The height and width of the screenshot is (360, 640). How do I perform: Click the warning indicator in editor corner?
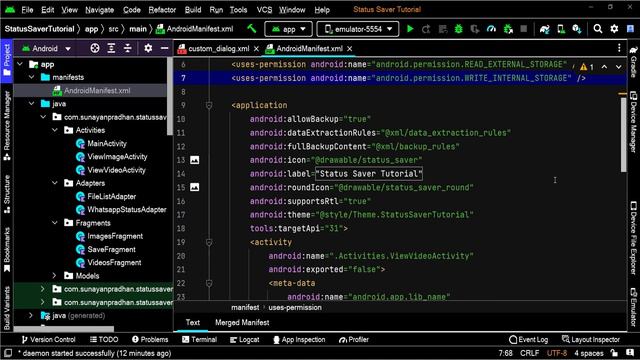coord(587,67)
